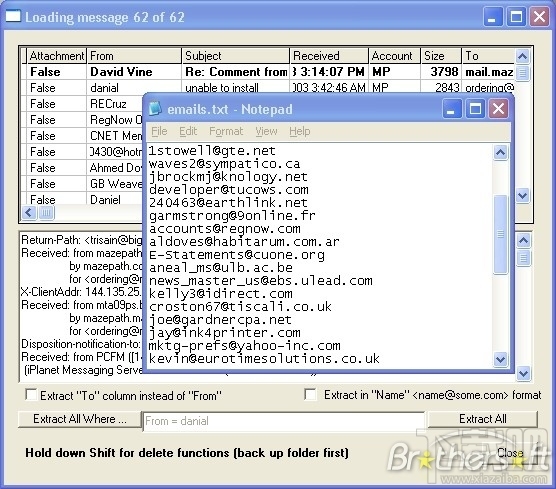Click croston67@tiscali.co.uk in Notepad
556x489 pixels.
pos(240,307)
